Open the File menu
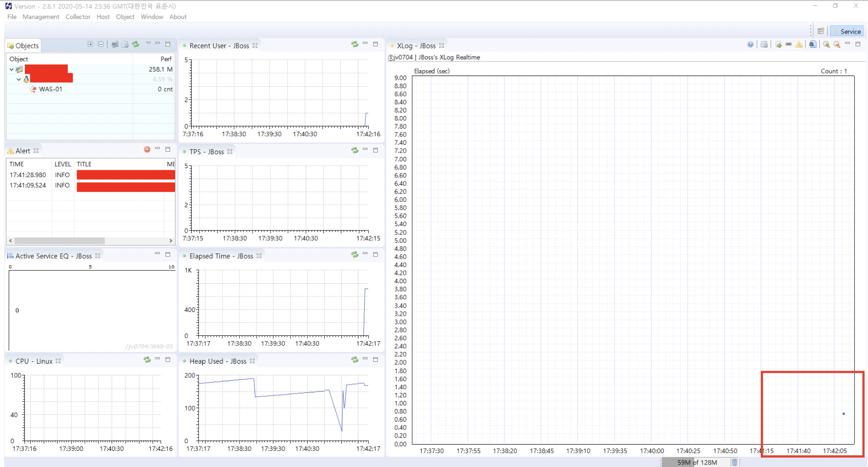 pos(12,17)
